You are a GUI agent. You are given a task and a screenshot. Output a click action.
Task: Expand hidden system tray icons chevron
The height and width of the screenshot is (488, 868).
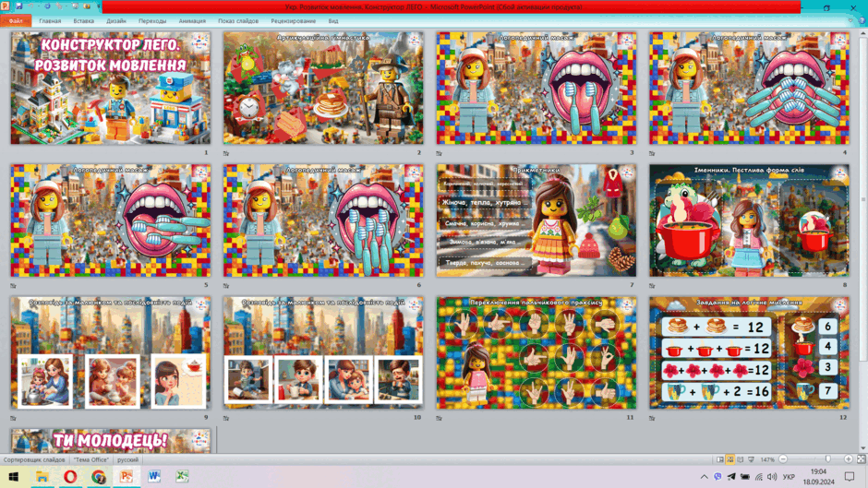tap(705, 476)
